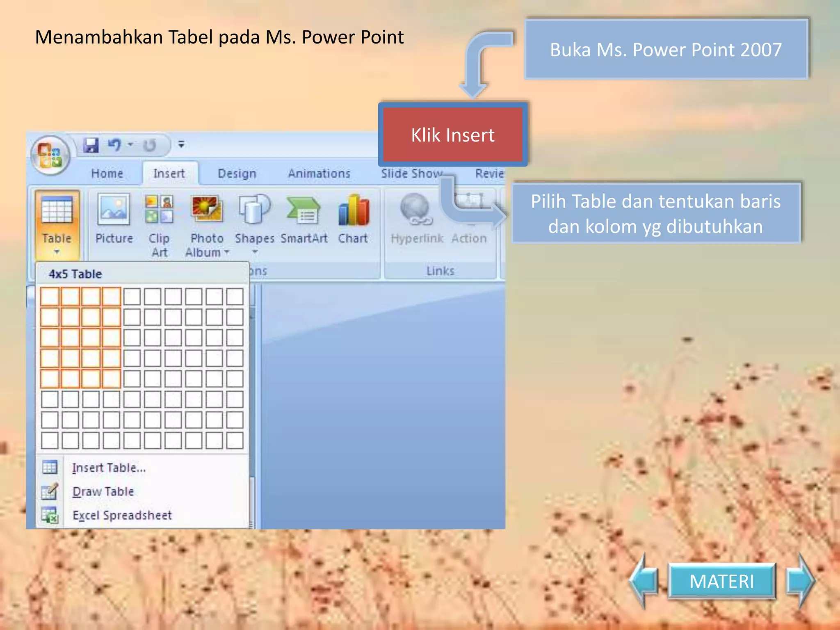Save with the floppy disk icon
The width and height of the screenshot is (840, 630).
(x=91, y=145)
